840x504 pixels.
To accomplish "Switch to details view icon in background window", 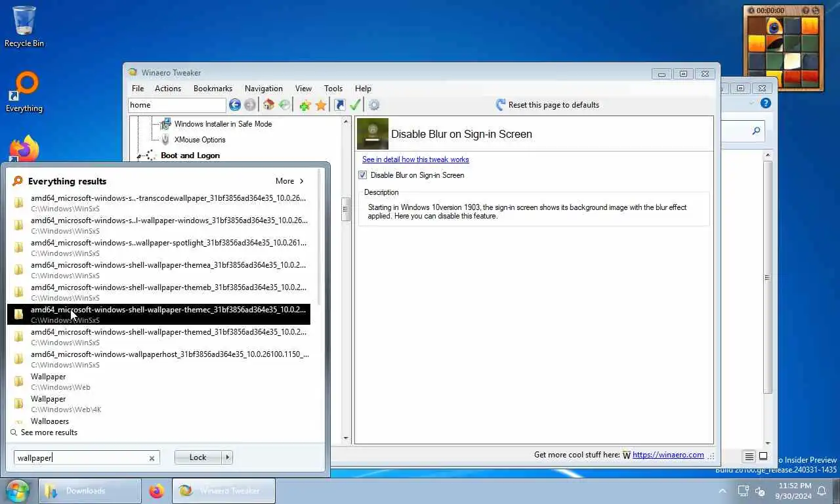I will (749, 456).
